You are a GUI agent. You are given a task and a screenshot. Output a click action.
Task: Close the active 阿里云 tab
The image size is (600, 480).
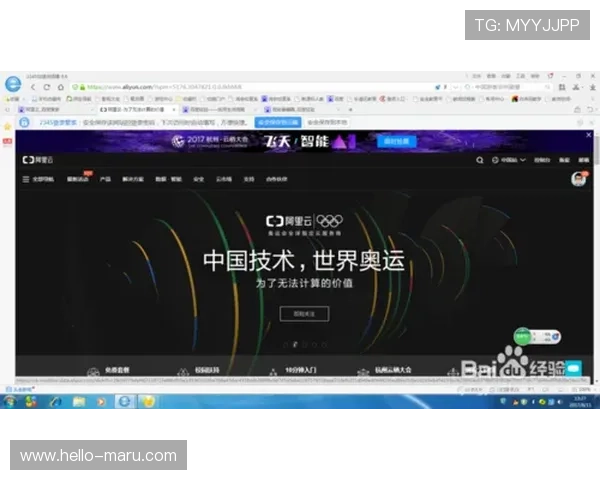pos(174,109)
